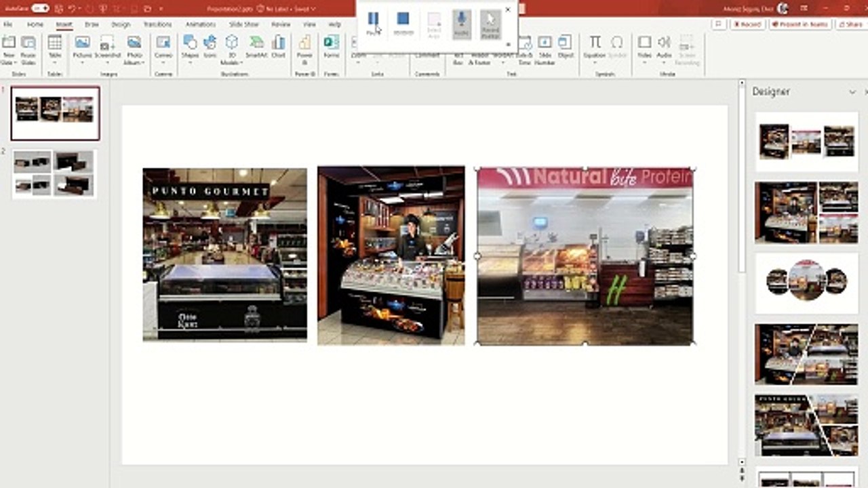
Task: Switch to the Animations tab
Action: pos(201,24)
